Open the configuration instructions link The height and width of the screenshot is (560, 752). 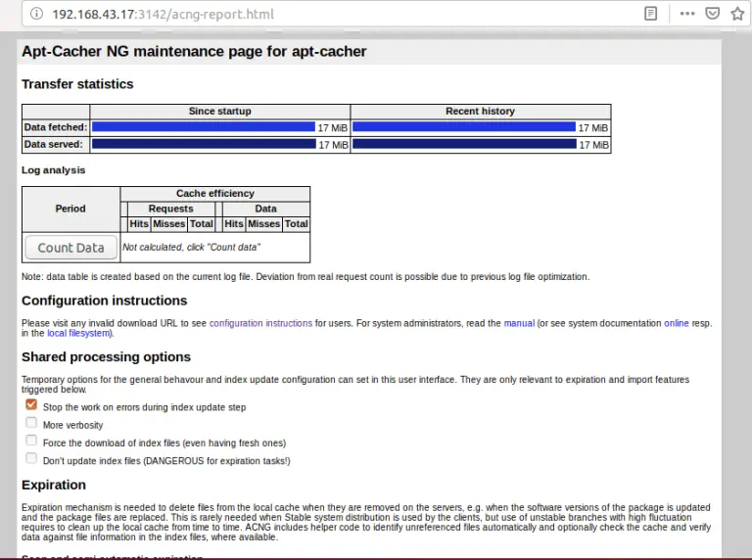pyautogui.click(x=260, y=323)
